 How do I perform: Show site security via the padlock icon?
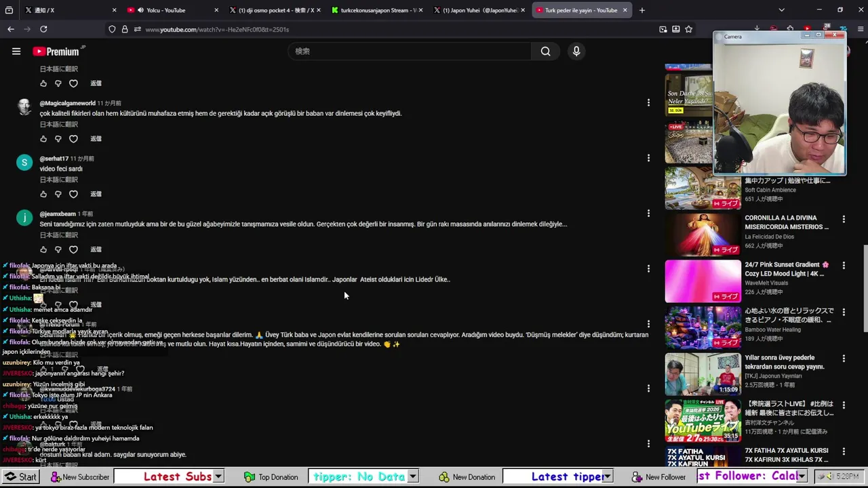(125, 29)
